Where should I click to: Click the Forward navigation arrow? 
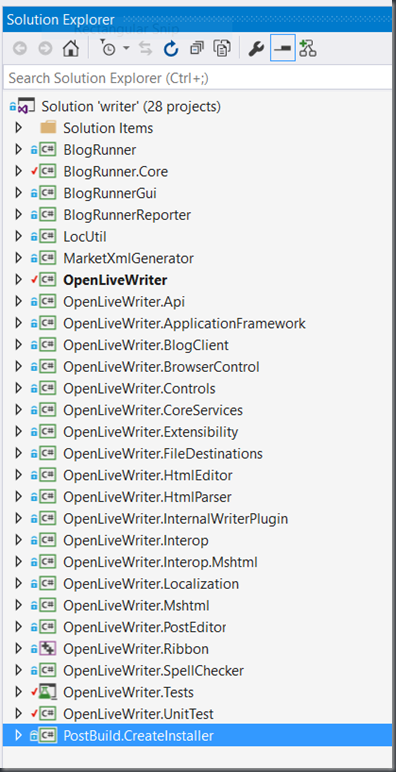45,48
